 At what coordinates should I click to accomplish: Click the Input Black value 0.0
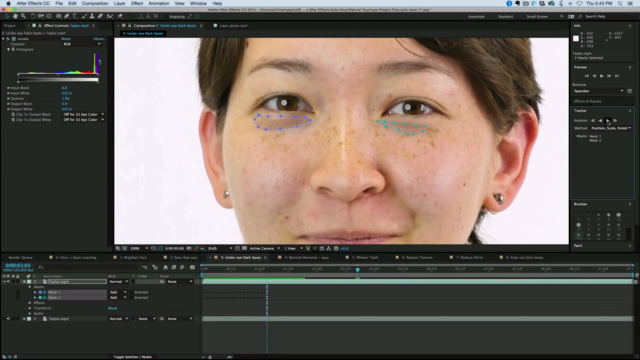point(64,88)
